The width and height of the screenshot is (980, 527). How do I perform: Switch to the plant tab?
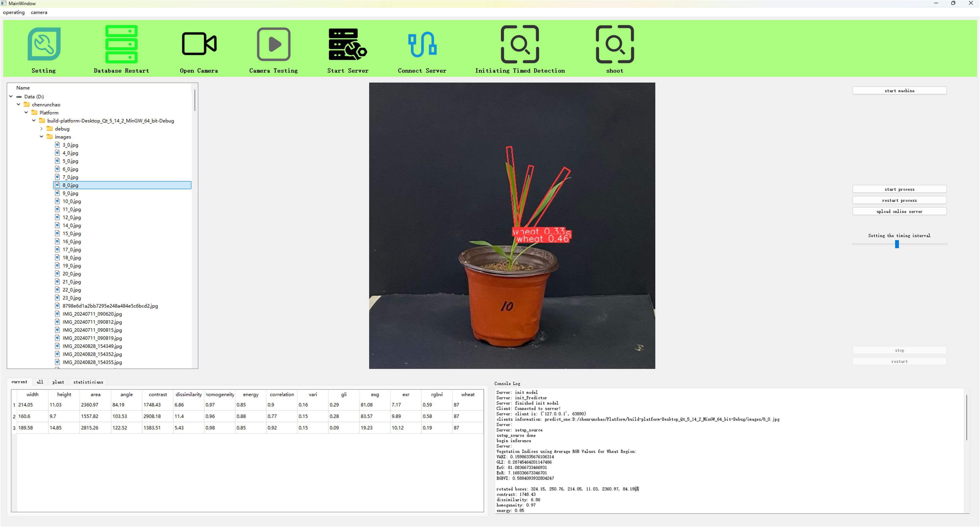pyautogui.click(x=58, y=382)
